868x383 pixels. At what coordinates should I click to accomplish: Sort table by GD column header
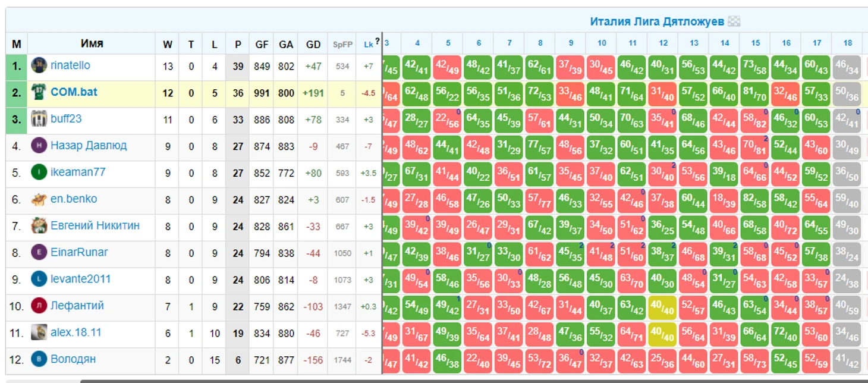coord(313,44)
